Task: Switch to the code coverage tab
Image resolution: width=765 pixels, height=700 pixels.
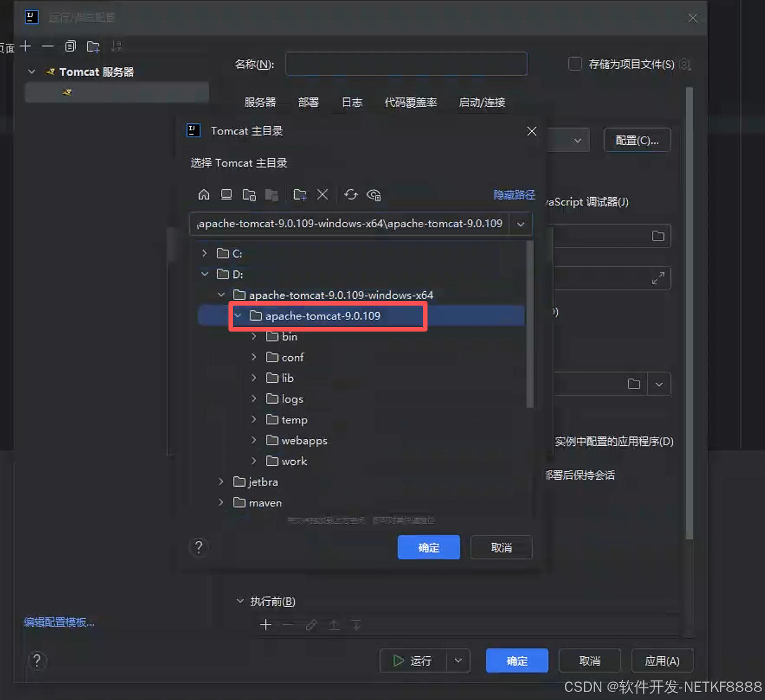Action: pyautogui.click(x=411, y=102)
